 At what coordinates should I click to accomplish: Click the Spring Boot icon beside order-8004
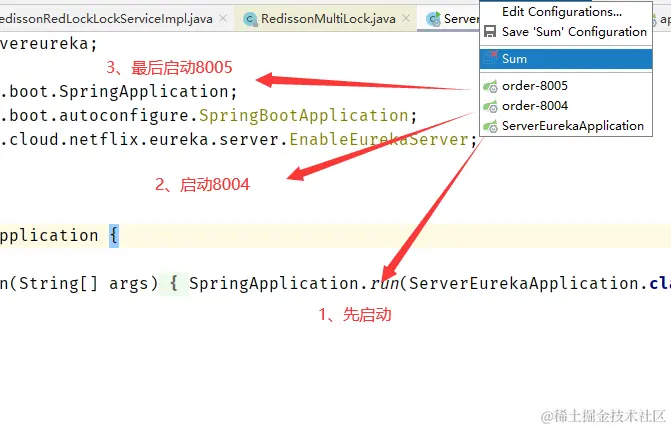click(x=490, y=106)
